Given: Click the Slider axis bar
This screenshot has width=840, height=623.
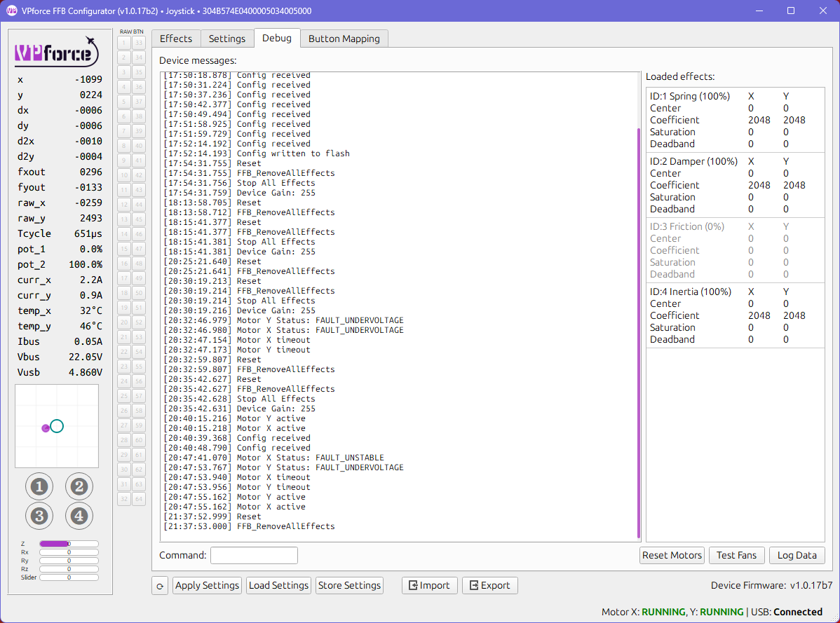Looking at the screenshot, I should 69,577.
